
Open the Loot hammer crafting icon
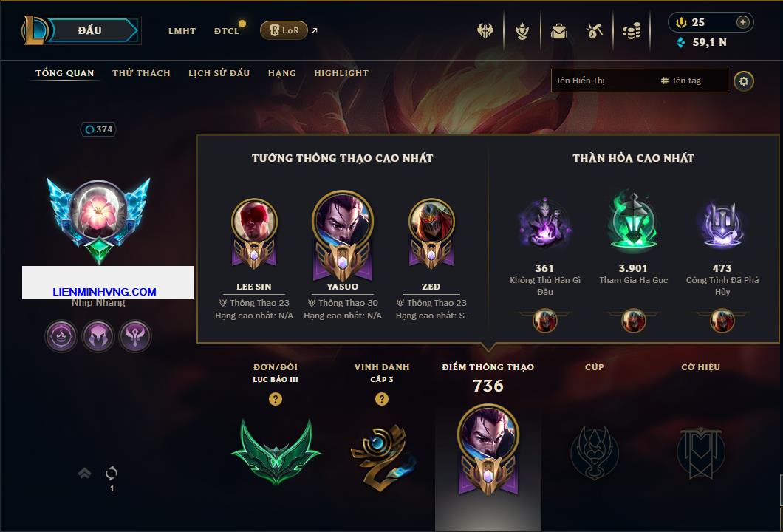(x=594, y=32)
